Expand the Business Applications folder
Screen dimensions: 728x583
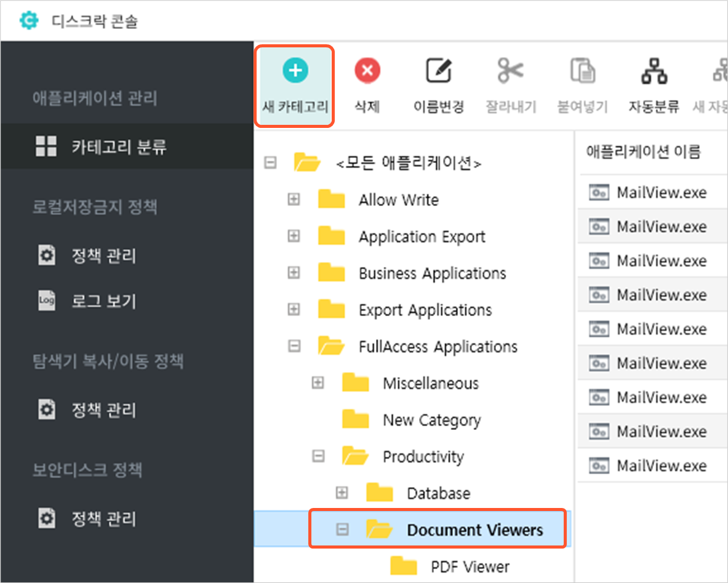[x=294, y=272]
